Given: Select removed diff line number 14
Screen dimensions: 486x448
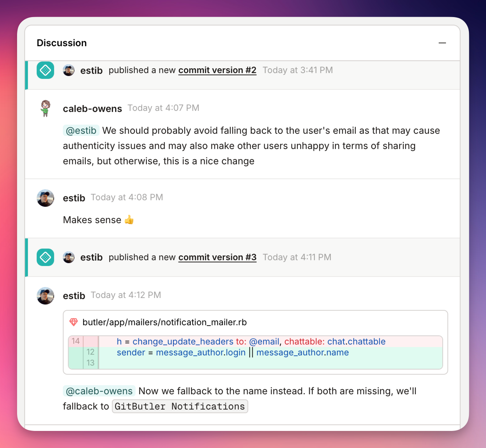Looking at the screenshot, I should pyautogui.click(x=76, y=341).
